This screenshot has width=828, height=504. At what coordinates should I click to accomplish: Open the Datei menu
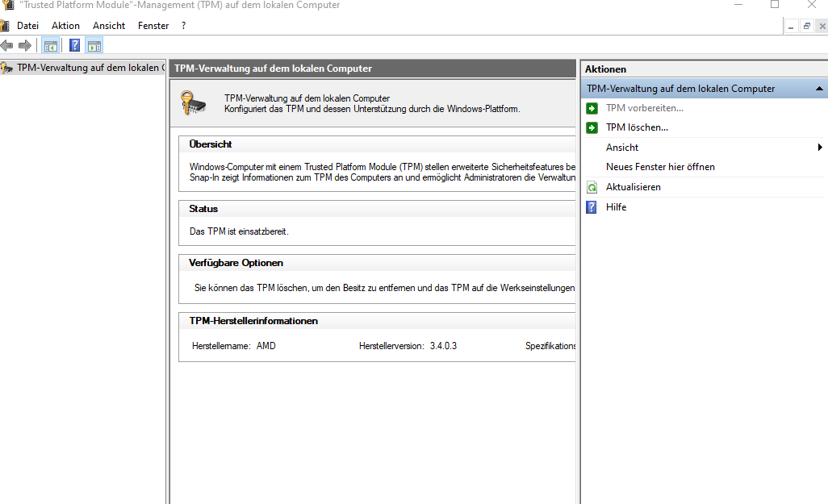[27, 26]
